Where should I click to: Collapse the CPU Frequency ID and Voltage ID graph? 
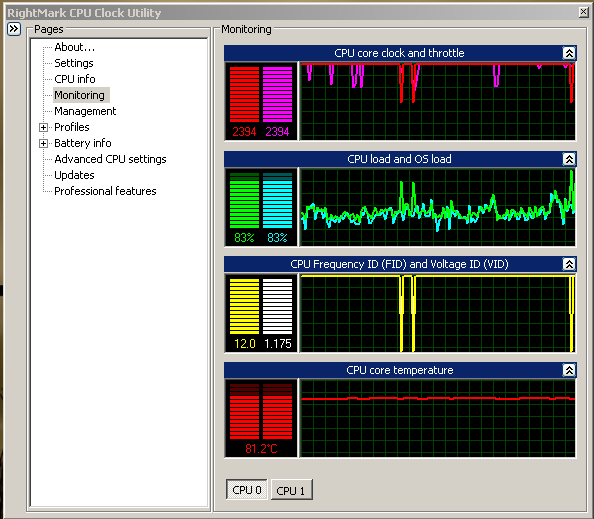(x=569, y=264)
